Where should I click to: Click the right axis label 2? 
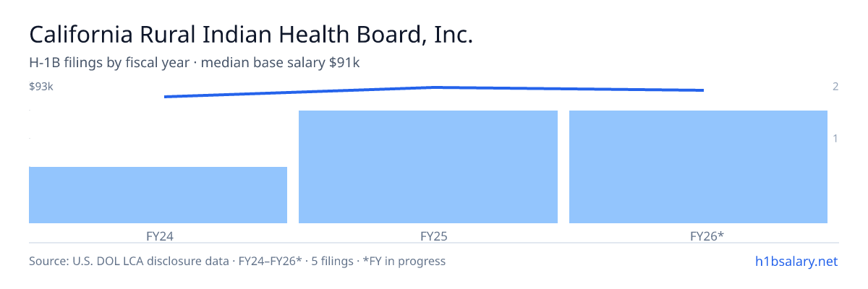835,87
